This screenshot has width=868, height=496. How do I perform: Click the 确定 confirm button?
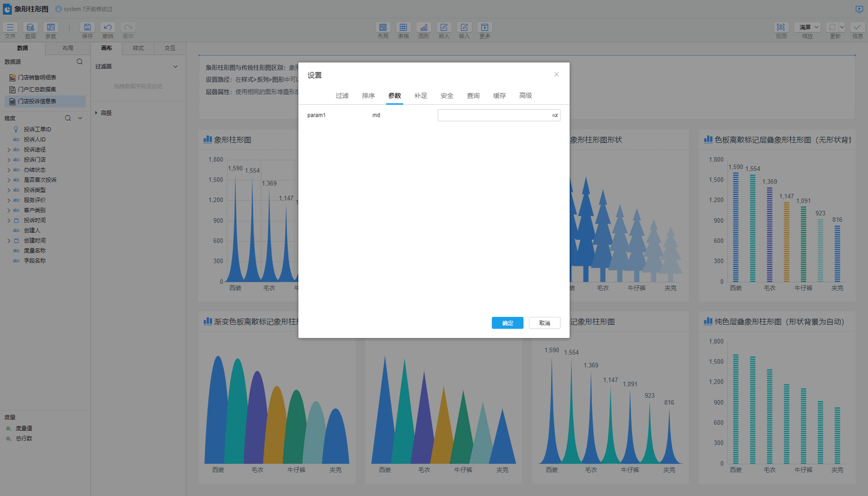507,323
